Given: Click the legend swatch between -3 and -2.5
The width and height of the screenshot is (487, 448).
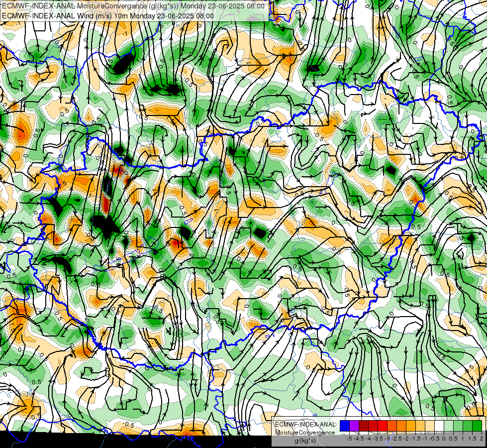Looking at the screenshot, I should [x=392, y=426].
